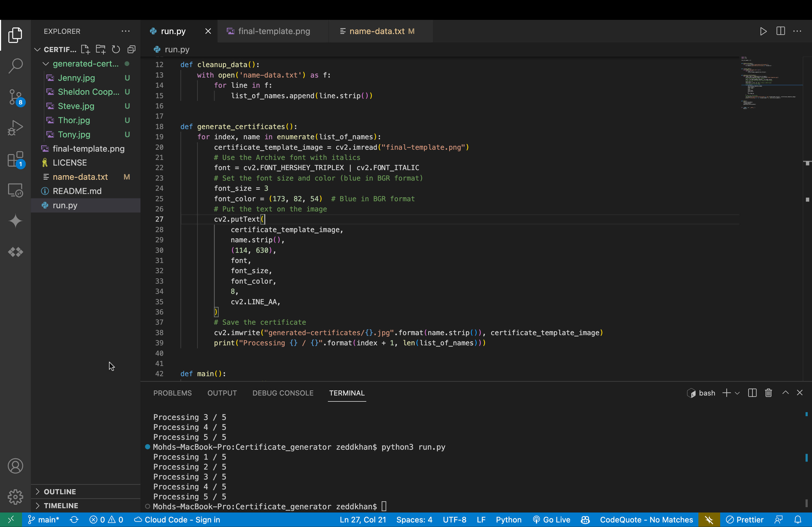This screenshot has width=812, height=527.
Task: Toggle Go Live server in status bar
Action: coord(552,519)
